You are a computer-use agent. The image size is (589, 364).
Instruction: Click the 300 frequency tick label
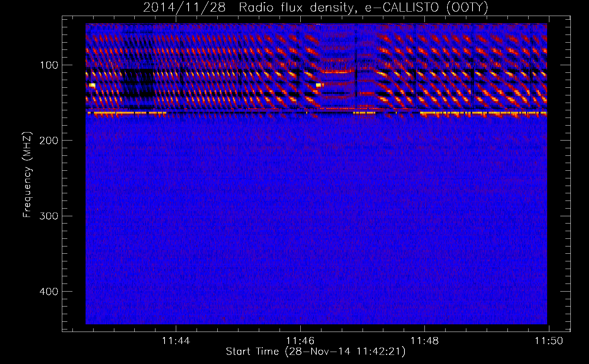click(49, 216)
